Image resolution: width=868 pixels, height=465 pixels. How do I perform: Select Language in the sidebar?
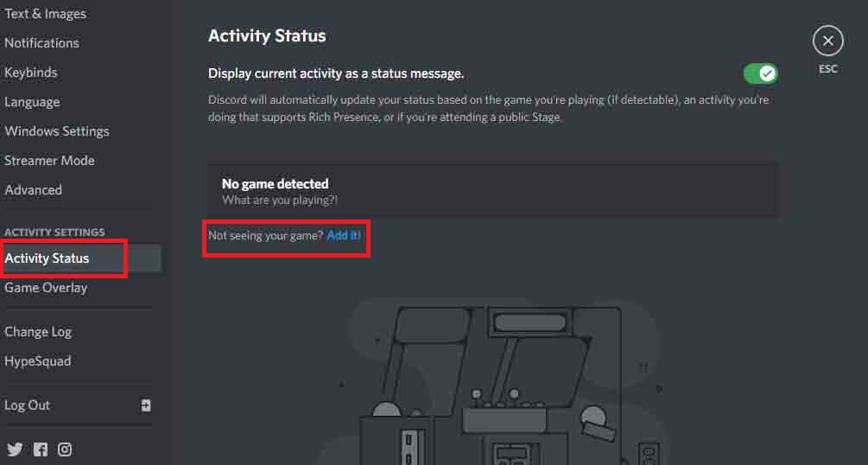click(32, 102)
